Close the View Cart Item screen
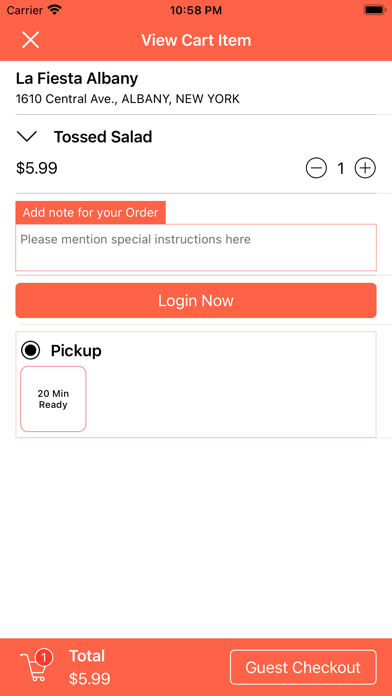 [31, 40]
